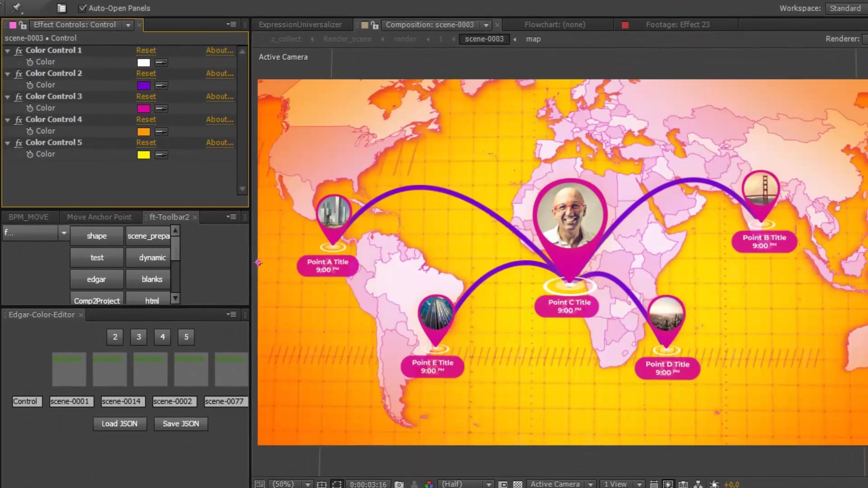Click the scene-0002 composition tab
The height and width of the screenshot is (488, 868).
tap(172, 401)
